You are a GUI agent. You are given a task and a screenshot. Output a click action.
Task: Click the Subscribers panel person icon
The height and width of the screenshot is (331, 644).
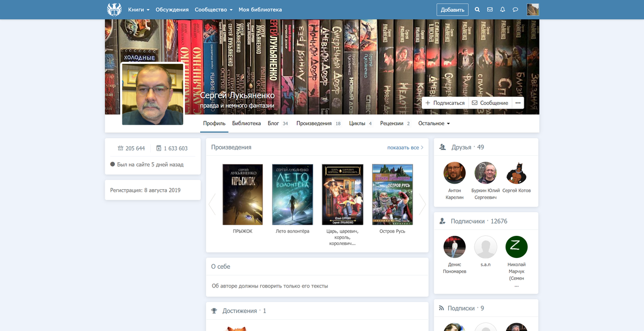click(443, 221)
